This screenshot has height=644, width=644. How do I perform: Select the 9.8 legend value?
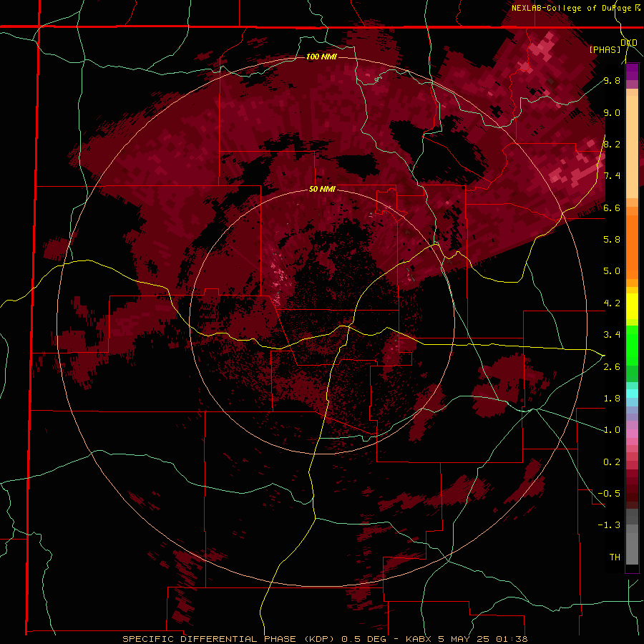612,81
